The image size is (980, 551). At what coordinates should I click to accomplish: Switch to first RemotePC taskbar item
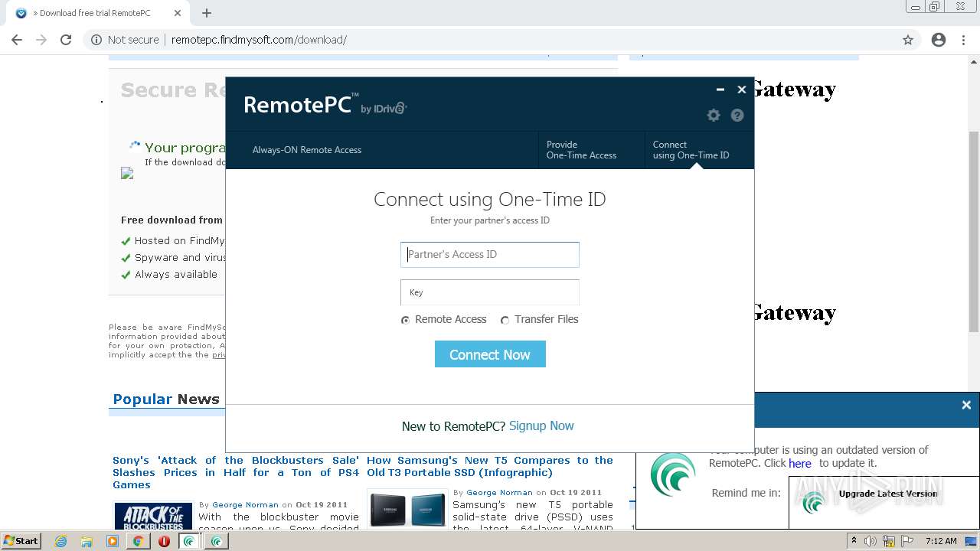point(190,541)
